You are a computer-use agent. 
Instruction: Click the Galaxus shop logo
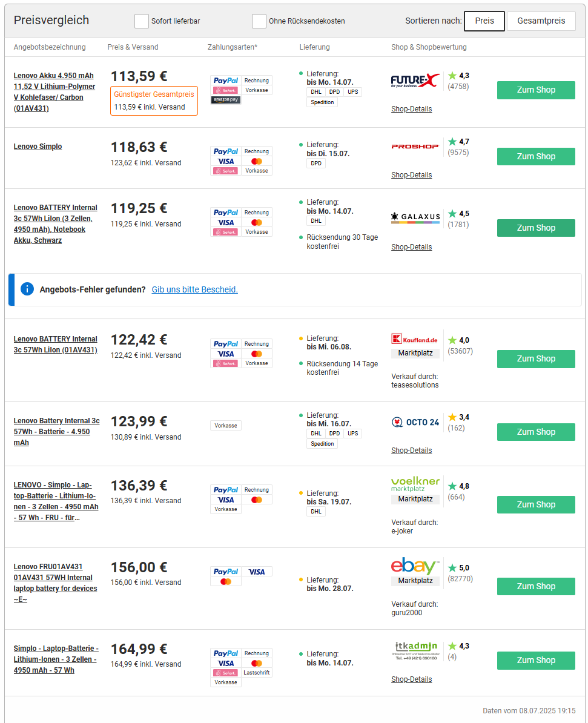point(415,217)
